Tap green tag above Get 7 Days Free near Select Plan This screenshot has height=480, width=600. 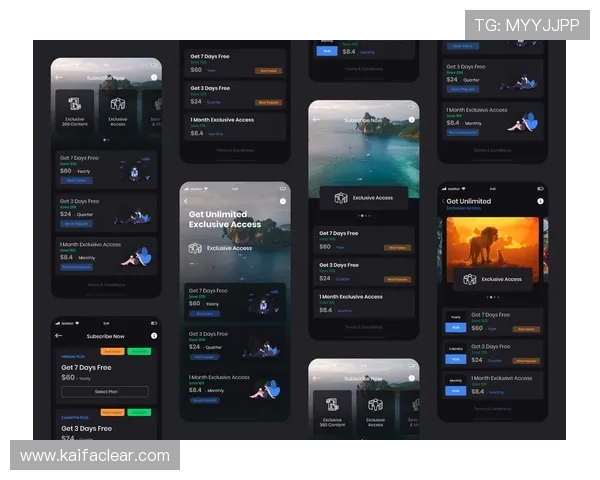(139, 351)
